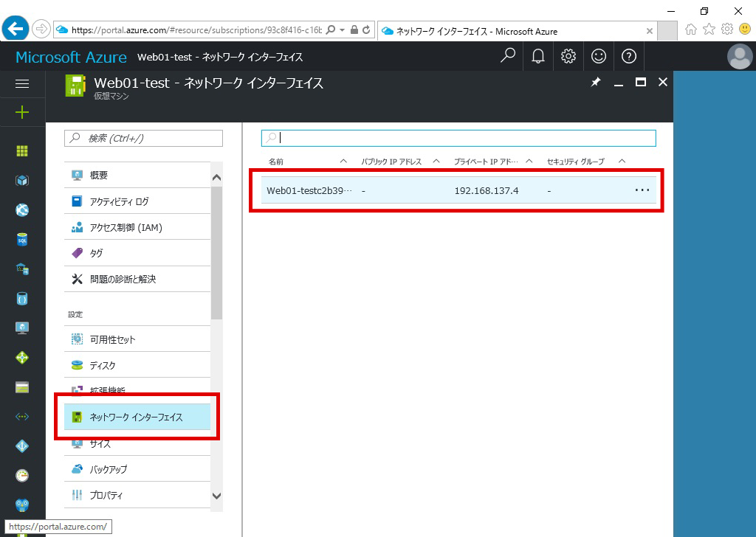Open the account avatar menu
This screenshot has height=537, width=756.
click(x=740, y=56)
